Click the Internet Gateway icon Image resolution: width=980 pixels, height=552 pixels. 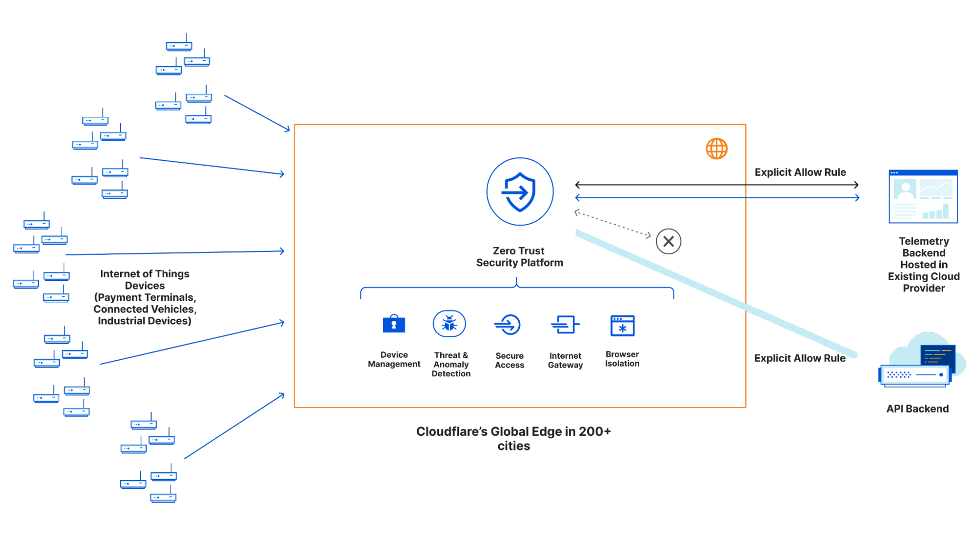pos(565,325)
